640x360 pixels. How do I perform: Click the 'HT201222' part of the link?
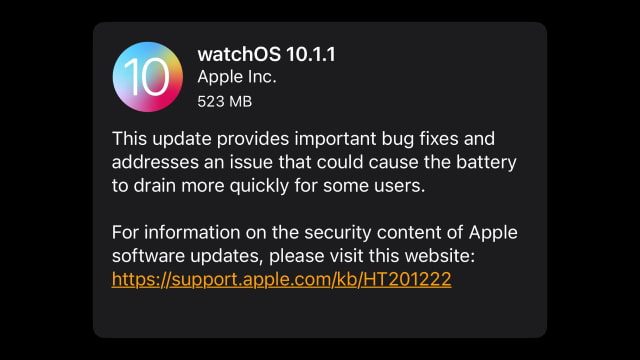[x=407, y=280]
